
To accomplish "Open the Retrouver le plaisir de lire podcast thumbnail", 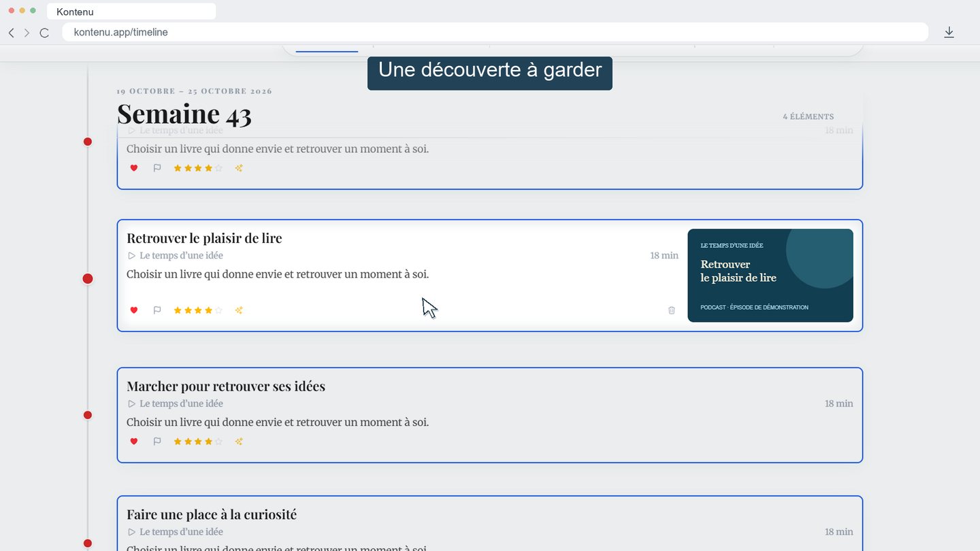I will coord(770,275).
